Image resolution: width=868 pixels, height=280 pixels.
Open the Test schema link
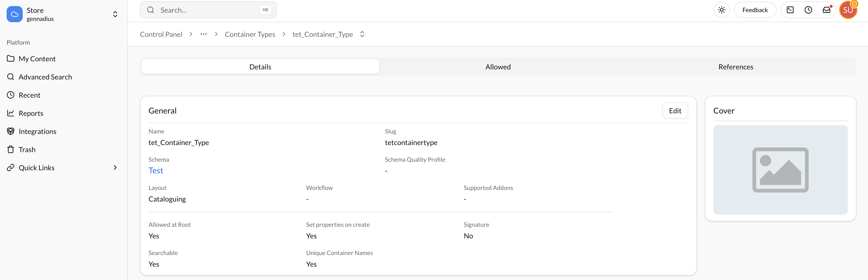pyautogui.click(x=156, y=171)
